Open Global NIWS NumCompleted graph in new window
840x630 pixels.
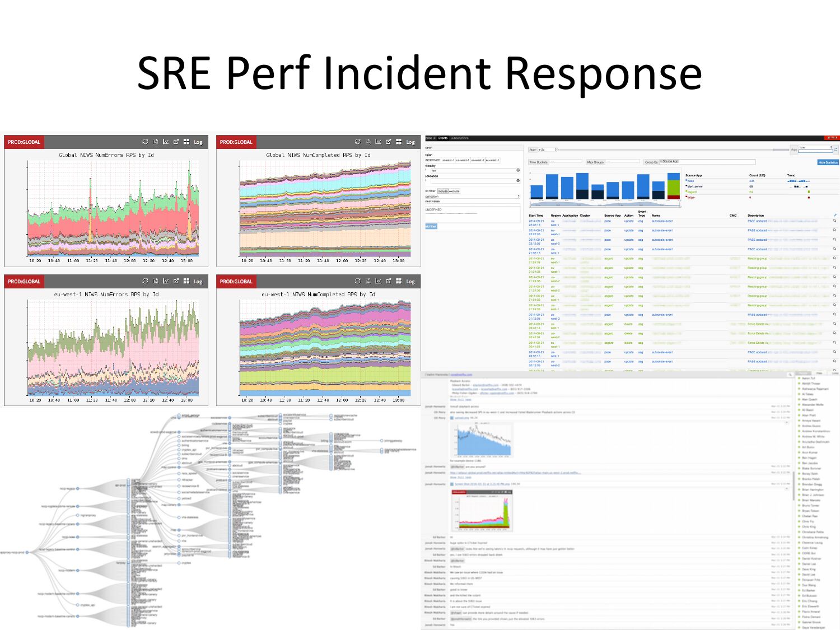click(x=389, y=142)
